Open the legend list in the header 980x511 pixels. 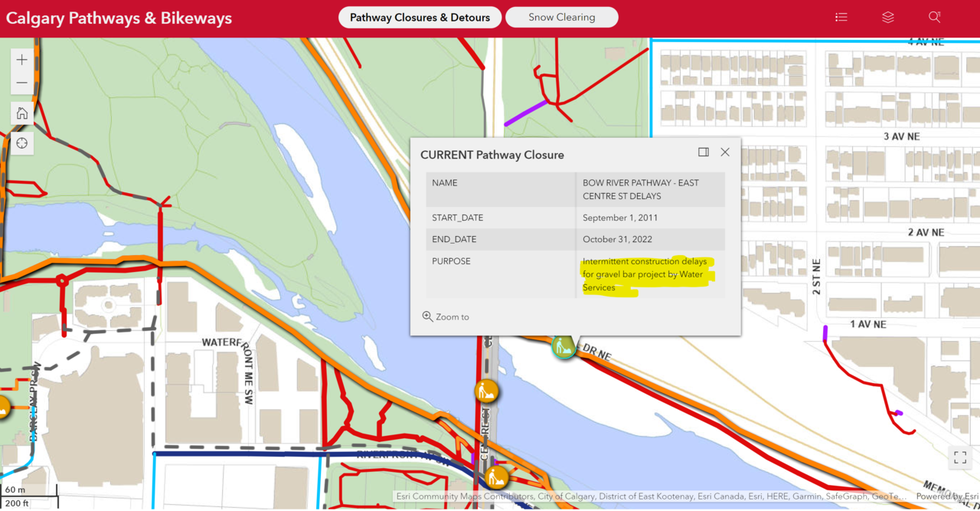[841, 17]
